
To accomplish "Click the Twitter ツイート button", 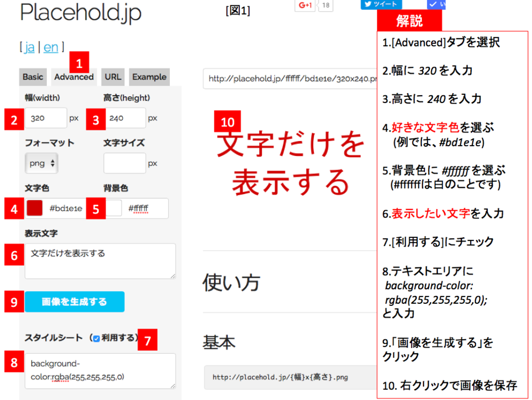I will click(x=381, y=4).
